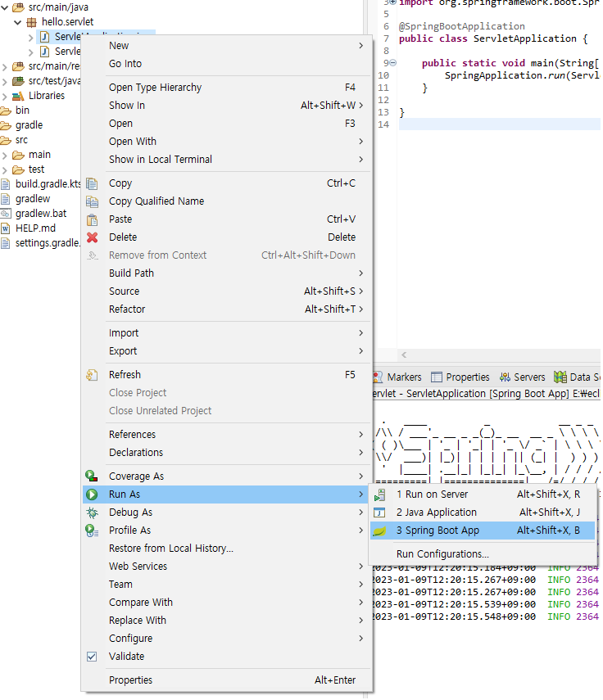Expand the main folder under src
This screenshot has width=603, height=700.
coord(5,155)
